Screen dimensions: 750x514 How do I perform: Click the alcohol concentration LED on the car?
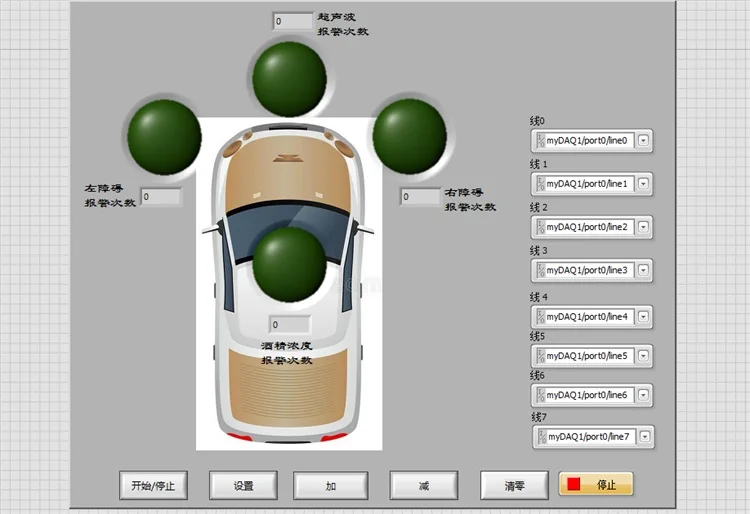[x=289, y=264]
